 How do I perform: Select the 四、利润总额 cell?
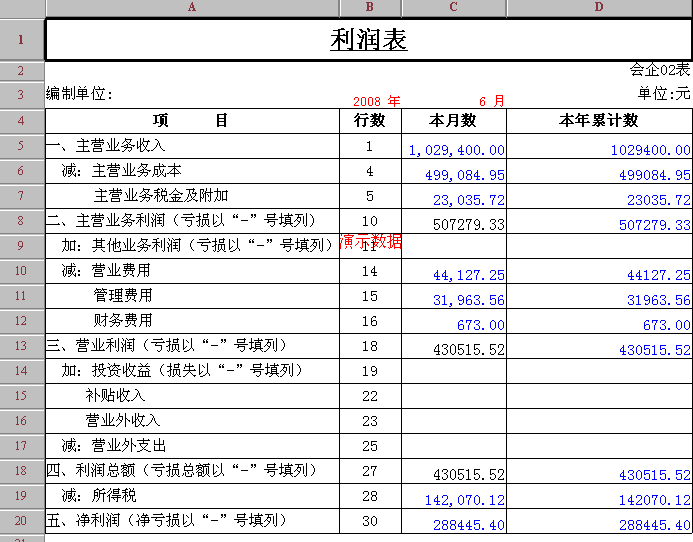click(192, 471)
